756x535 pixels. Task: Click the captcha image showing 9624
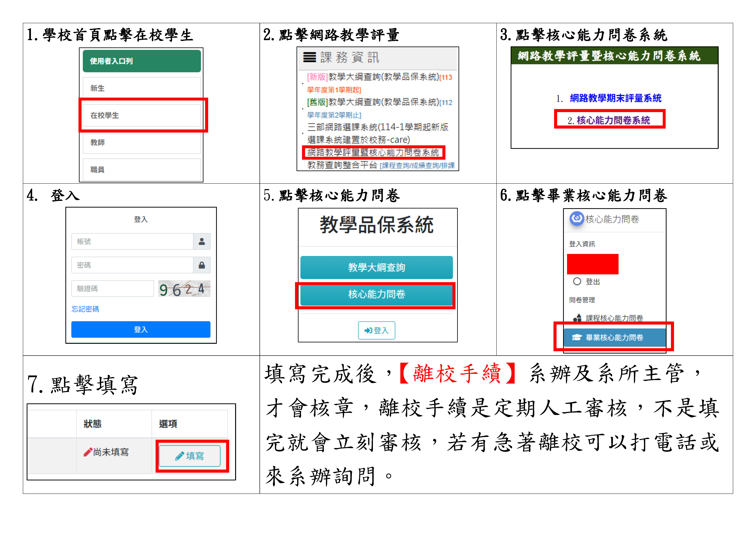(x=184, y=289)
